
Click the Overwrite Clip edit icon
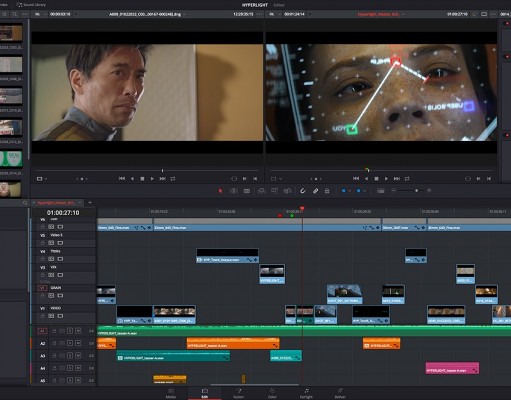tap(274, 191)
